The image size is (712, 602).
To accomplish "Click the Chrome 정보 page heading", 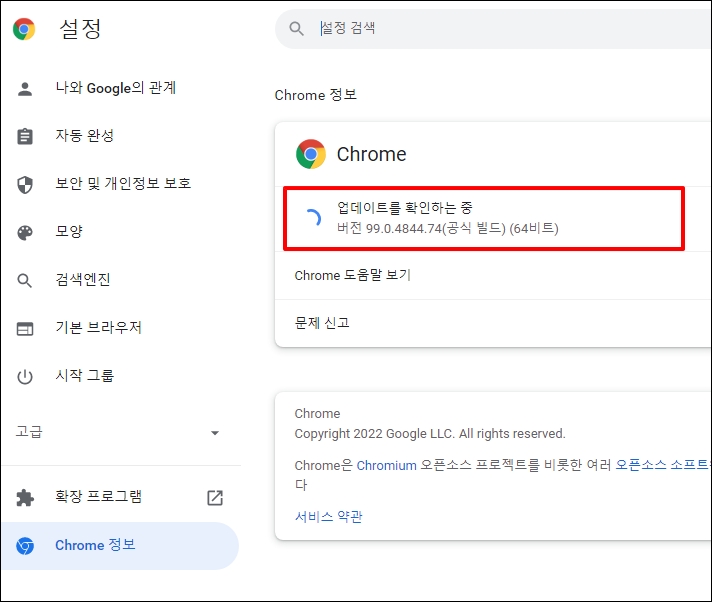I will 316,95.
